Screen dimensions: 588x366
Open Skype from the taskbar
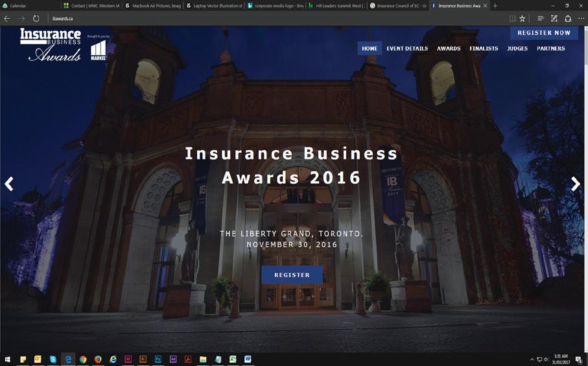click(53, 360)
